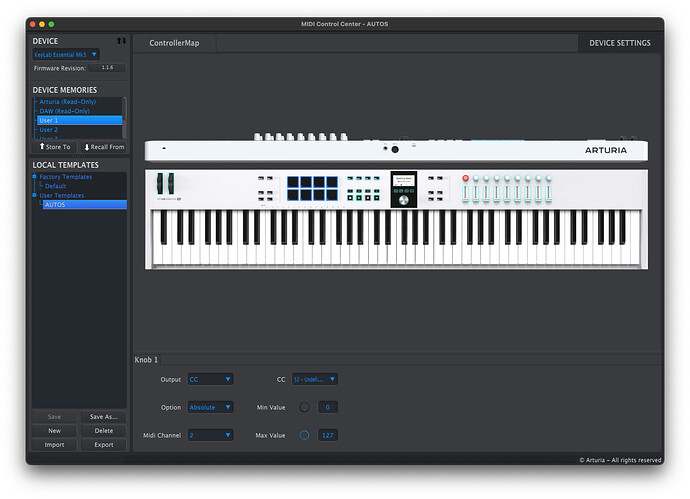Click the first pad in the bottom row

coord(293,195)
